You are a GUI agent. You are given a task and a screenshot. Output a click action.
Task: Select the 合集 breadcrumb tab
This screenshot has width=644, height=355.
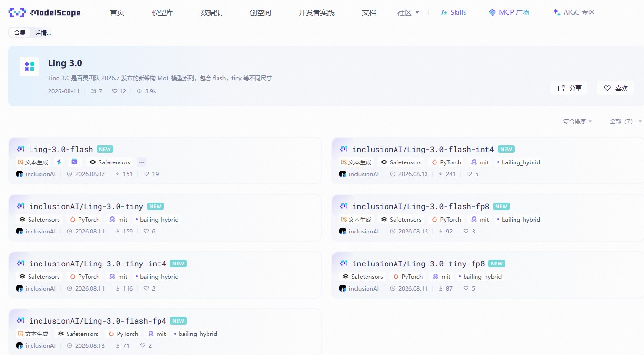[20, 32]
